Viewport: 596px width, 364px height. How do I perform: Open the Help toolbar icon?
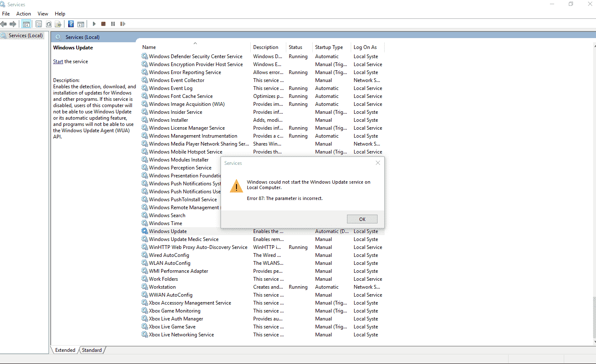coord(71,24)
